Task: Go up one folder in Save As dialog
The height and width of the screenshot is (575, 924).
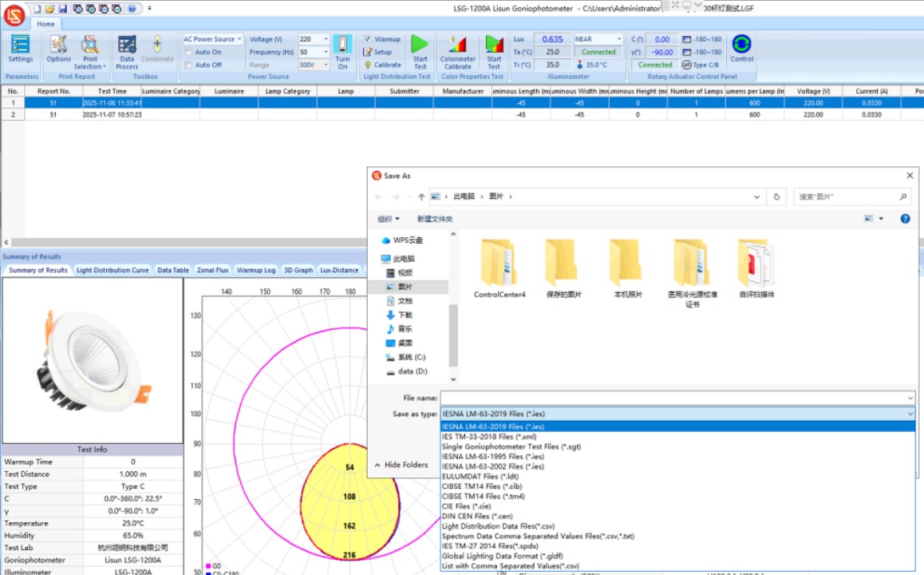Action: pyautogui.click(x=421, y=197)
